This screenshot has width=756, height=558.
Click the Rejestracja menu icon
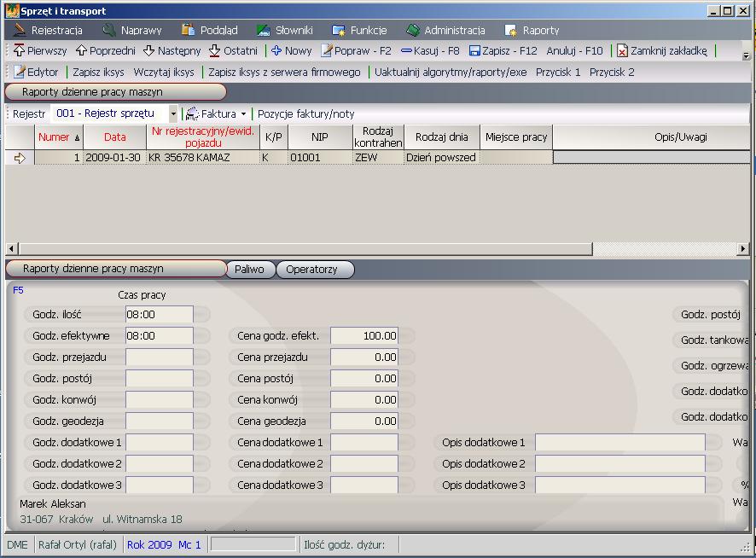point(20,30)
